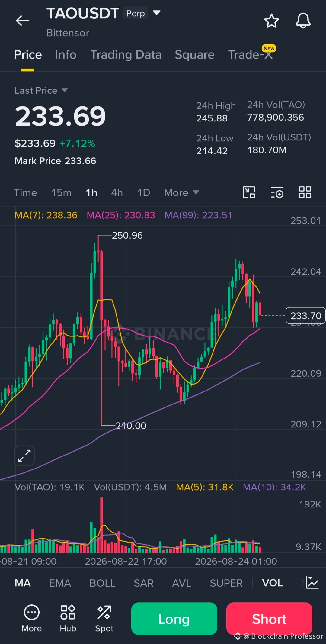Screen dimensions: 326x644
Task: Select the Time chart interval
Action: pos(25,193)
